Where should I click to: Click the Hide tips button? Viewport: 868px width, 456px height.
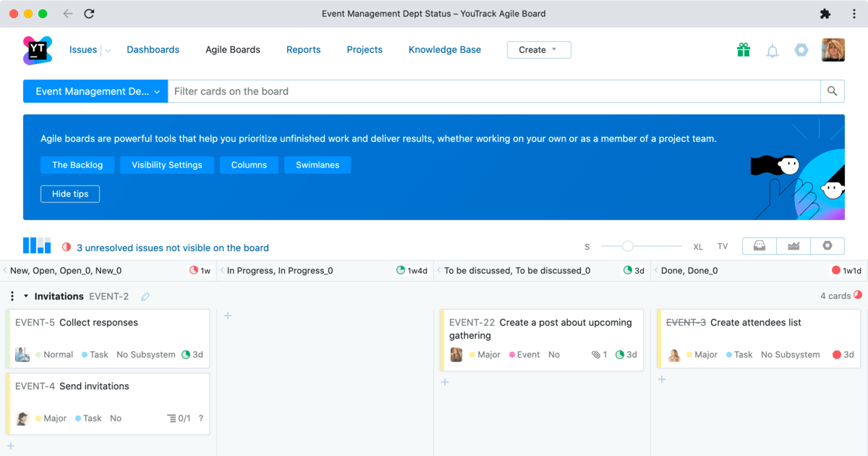(69, 193)
